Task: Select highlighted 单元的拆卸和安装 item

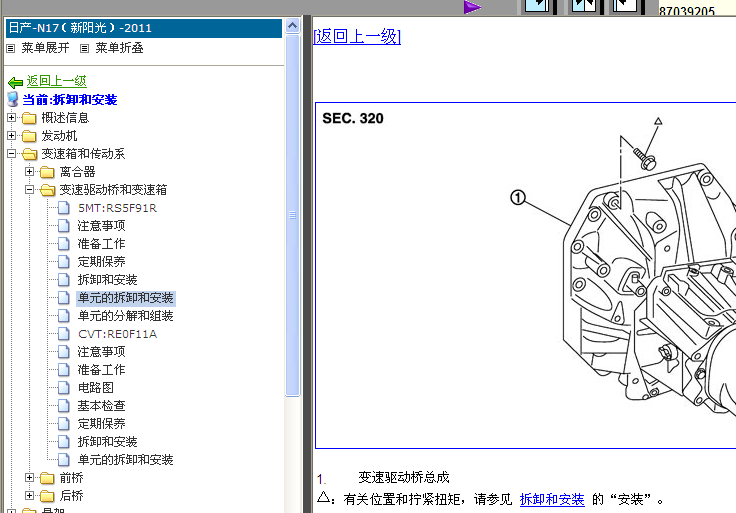Action: coord(126,298)
